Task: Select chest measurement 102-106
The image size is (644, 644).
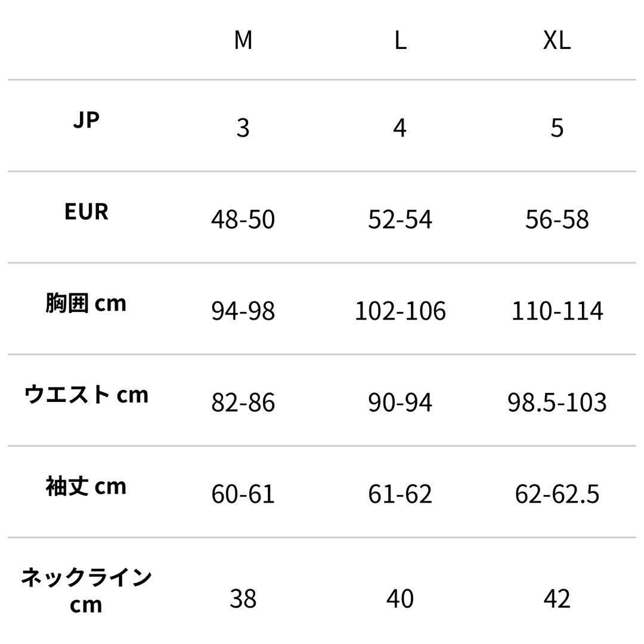Action: click(x=400, y=311)
